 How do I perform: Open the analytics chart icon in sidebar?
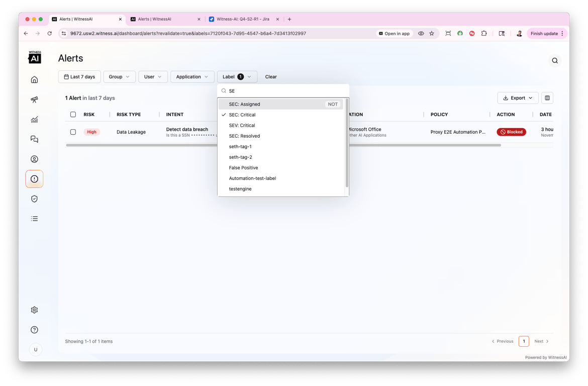pos(34,119)
